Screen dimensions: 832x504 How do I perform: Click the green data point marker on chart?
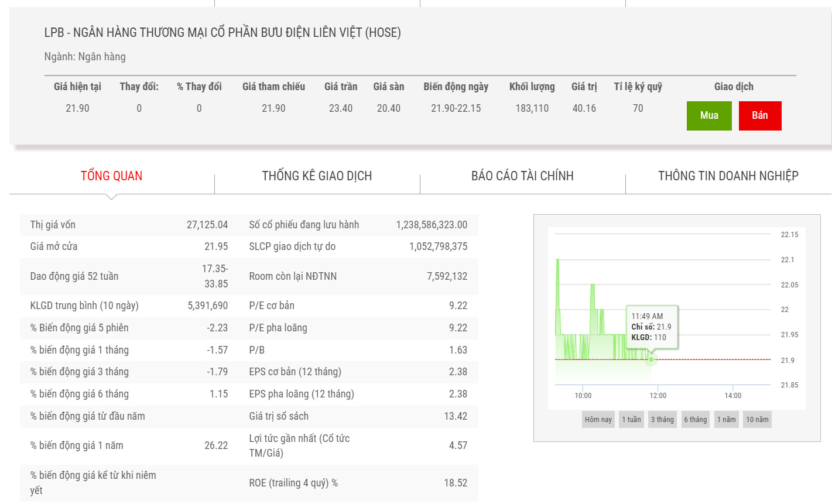click(x=651, y=359)
